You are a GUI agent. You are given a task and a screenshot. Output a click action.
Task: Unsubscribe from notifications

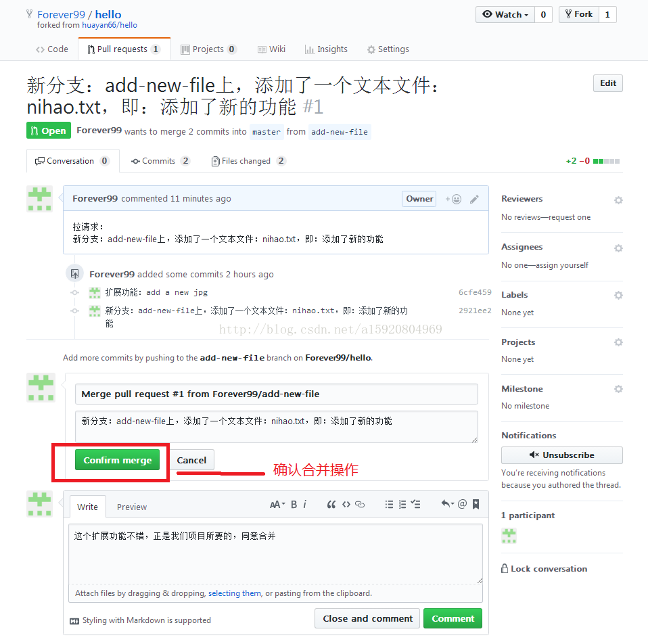coord(562,455)
